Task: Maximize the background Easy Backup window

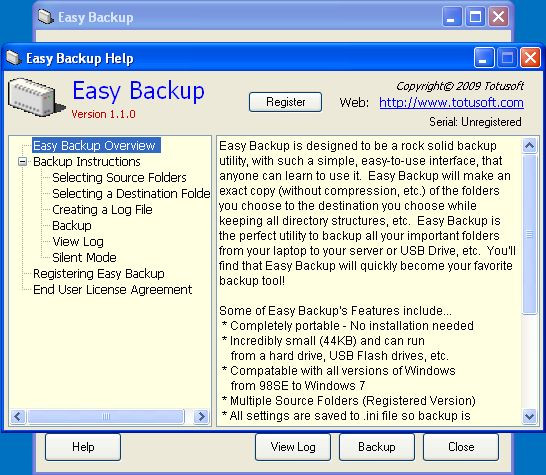Action: [x=475, y=17]
